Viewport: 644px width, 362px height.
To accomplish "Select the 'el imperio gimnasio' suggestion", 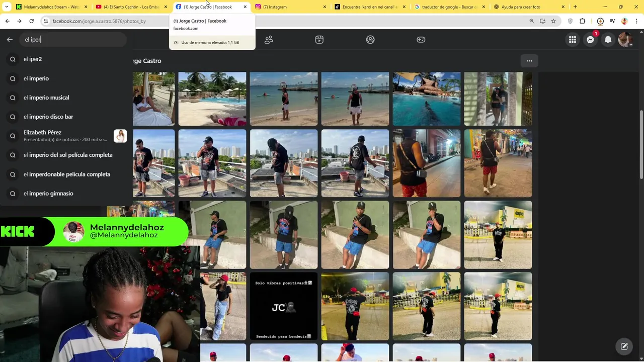I will (65, 193).
